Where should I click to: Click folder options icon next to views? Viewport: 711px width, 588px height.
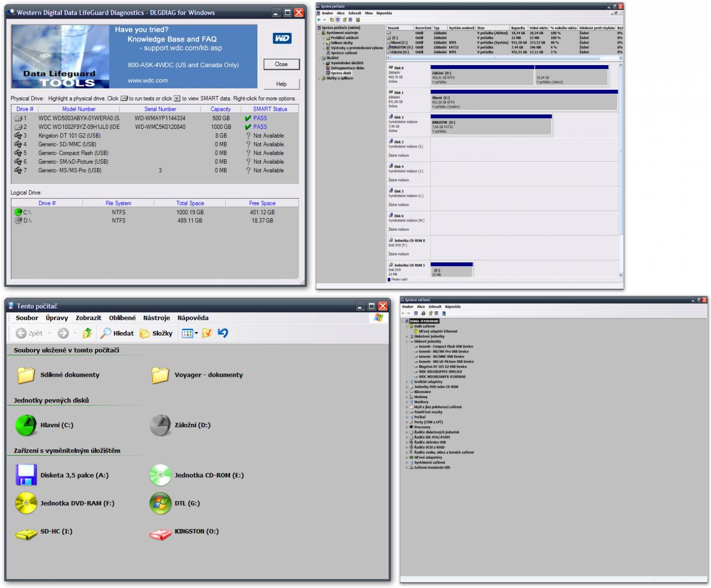point(207,333)
